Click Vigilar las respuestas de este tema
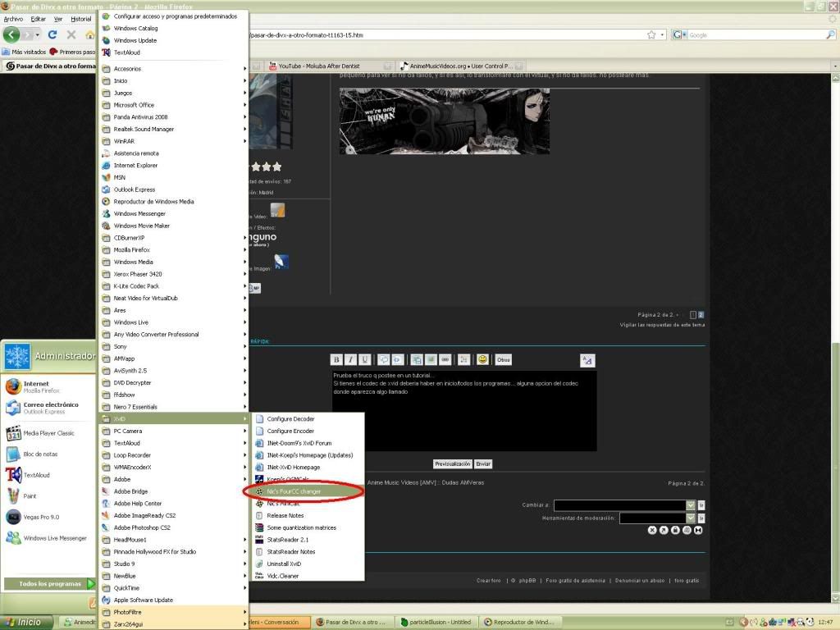840x630 pixels. tap(662, 325)
